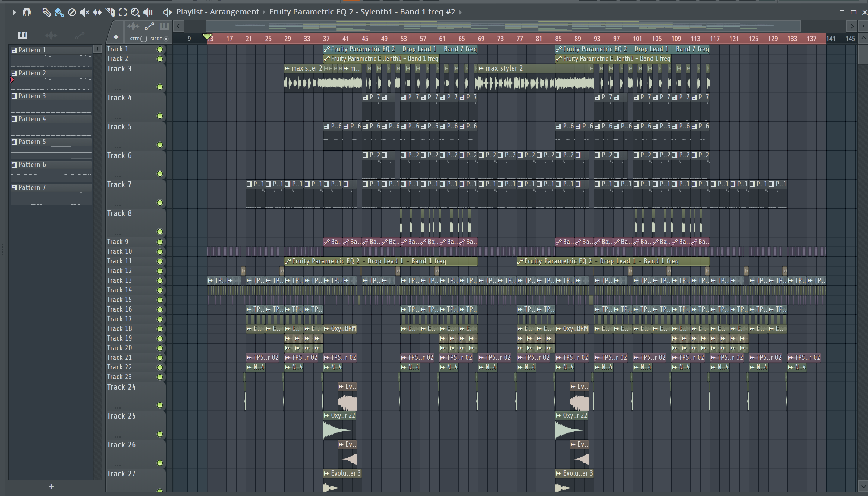Screen dimensions: 868x496
Task: Click the picker panel scrollbar beside Pattern 1
Action: 97,49
